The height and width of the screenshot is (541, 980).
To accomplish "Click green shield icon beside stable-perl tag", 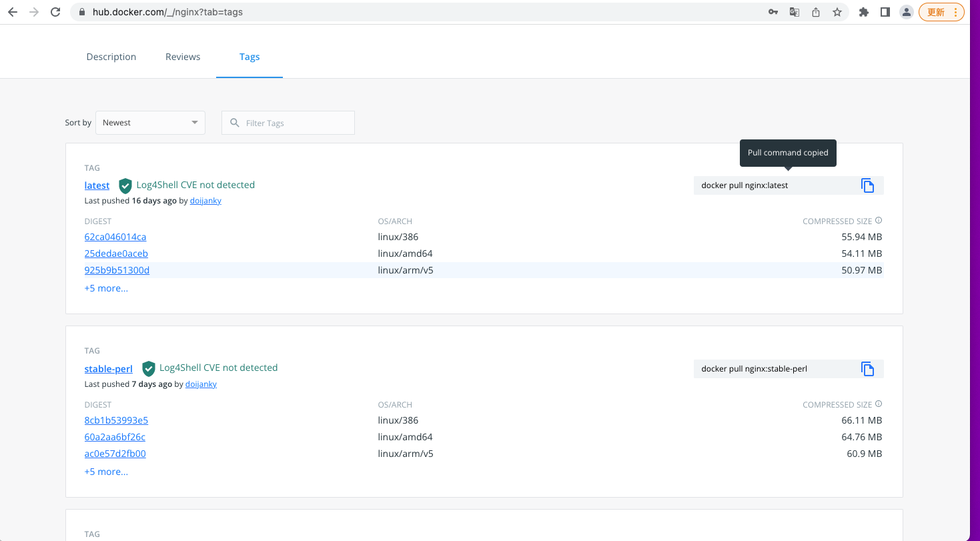I will (148, 368).
